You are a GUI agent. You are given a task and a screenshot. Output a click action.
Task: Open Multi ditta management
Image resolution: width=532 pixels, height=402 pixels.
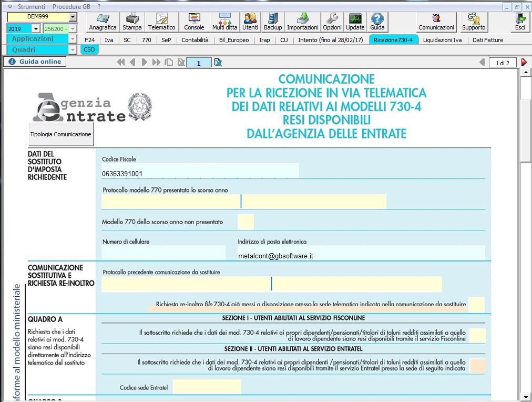(224, 22)
